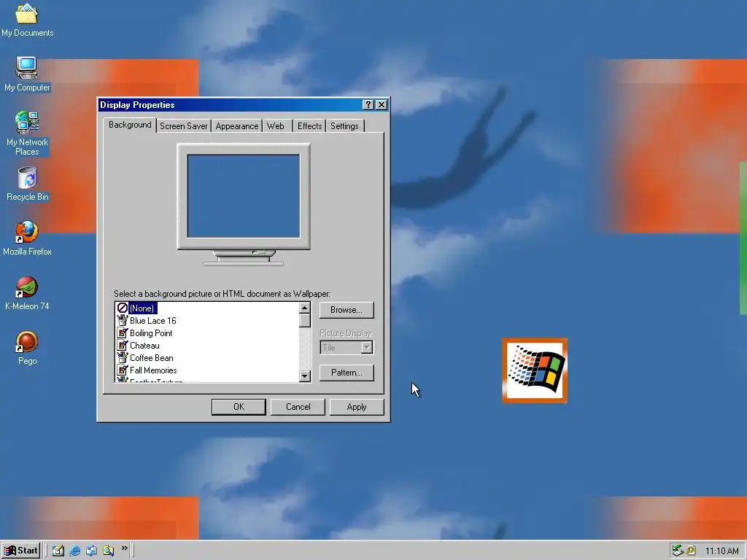Click the icon beside Coffee Bean
The height and width of the screenshot is (560, 747).
(123, 357)
